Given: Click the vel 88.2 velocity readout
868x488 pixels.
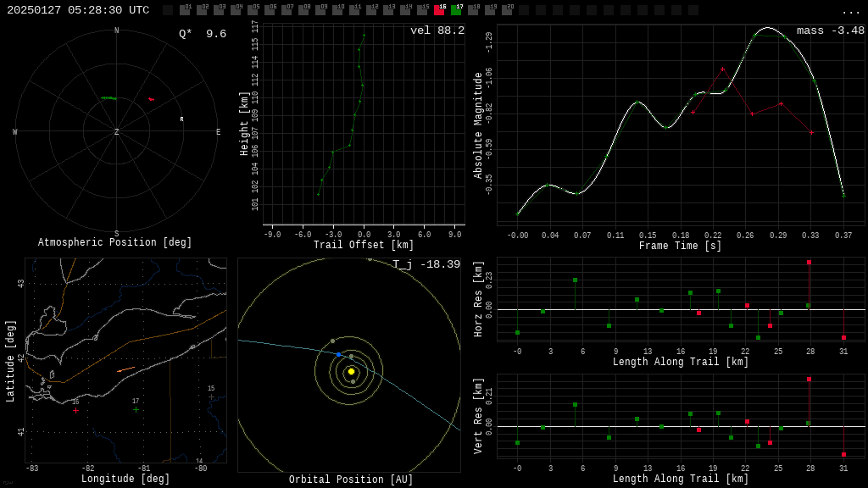Looking at the screenshot, I should (437, 30).
